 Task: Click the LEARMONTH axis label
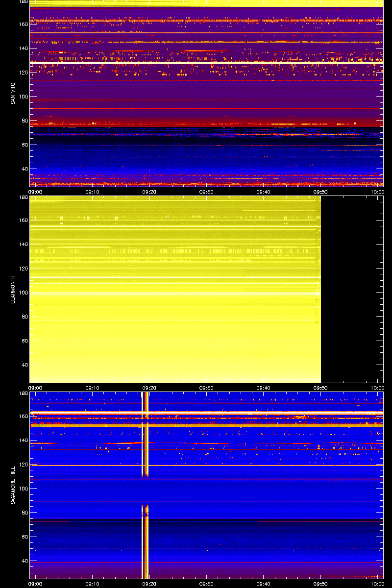(x=13, y=289)
